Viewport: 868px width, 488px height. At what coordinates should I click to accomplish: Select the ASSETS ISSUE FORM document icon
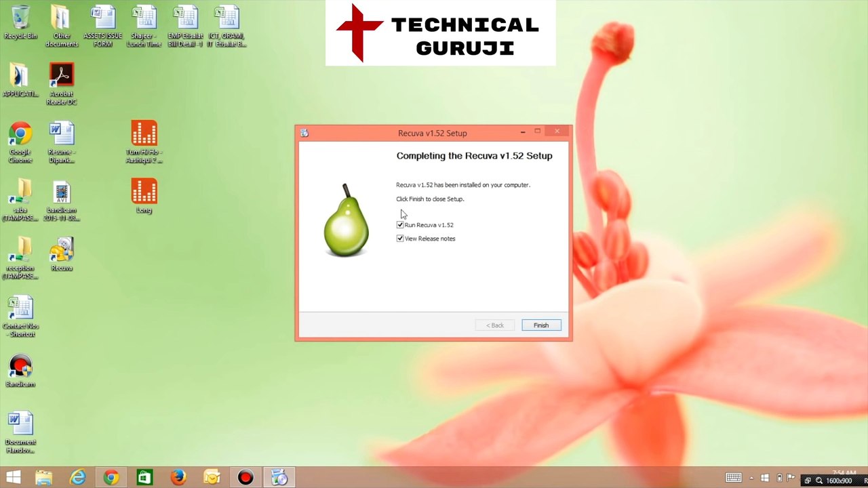(x=103, y=26)
